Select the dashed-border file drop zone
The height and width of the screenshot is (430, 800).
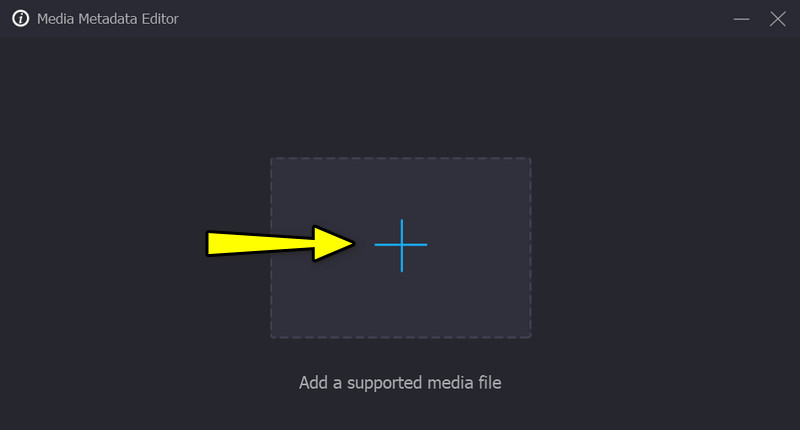click(401, 247)
